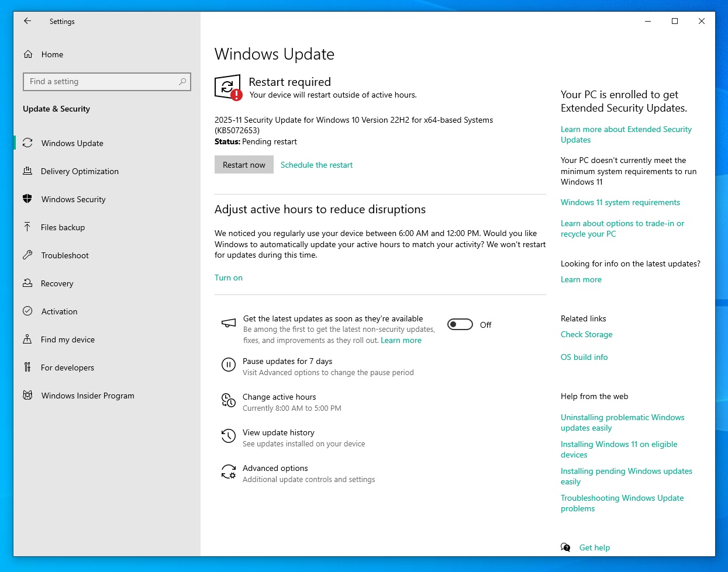Click the Find a setting search field
This screenshot has height=572, width=728.
[x=107, y=82]
